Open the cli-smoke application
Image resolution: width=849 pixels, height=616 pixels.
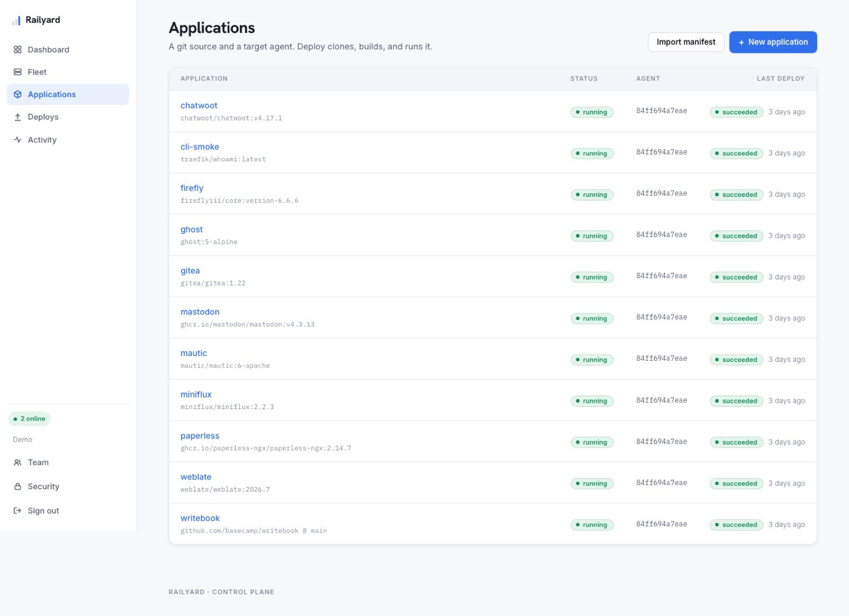tap(200, 147)
